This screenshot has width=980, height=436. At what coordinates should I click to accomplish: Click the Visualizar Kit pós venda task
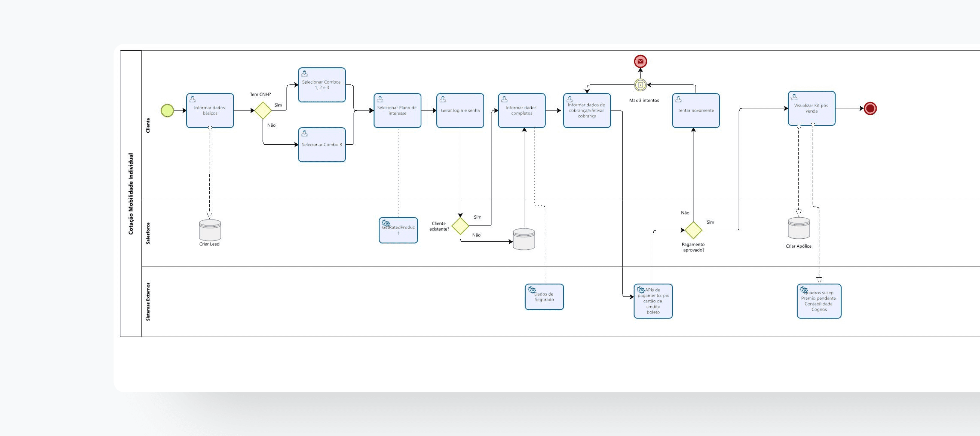pyautogui.click(x=811, y=108)
